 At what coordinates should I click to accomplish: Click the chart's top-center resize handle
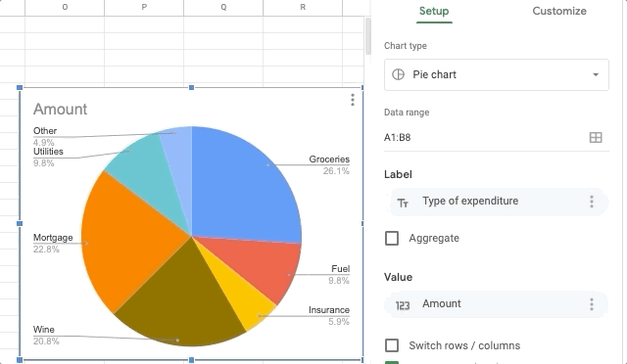point(191,87)
